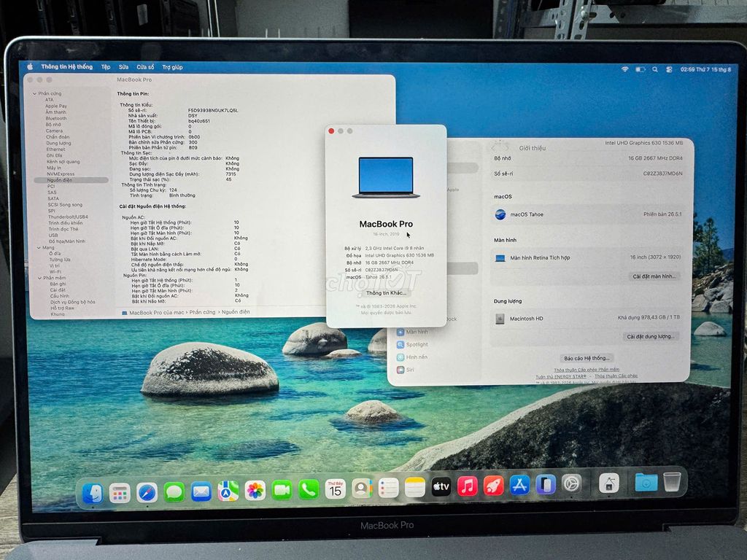Open Finder from the Dock
The height and width of the screenshot is (560, 747).
click(x=93, y=494)
